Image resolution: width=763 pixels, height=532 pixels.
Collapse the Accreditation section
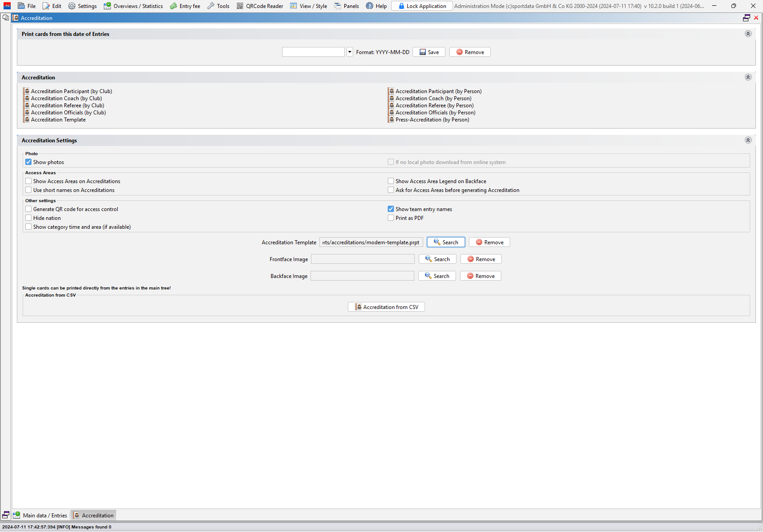[x=748, y=77]
